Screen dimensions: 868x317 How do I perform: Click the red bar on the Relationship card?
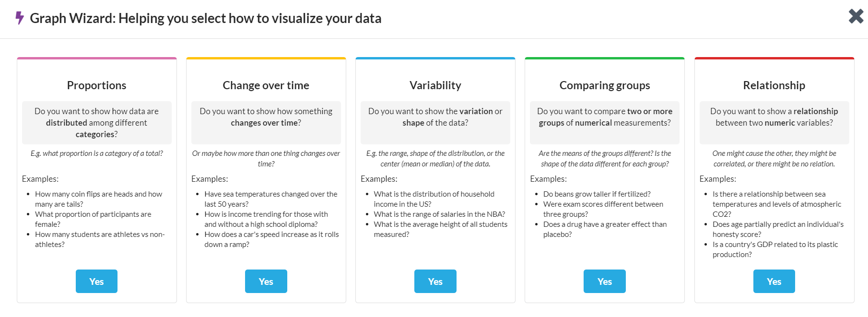[x=774, y=59]
